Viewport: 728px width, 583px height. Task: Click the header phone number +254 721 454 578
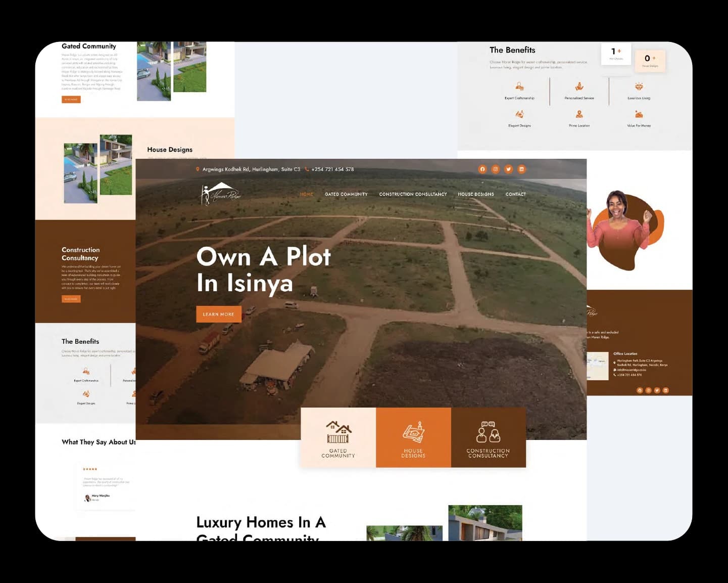point(332,169)
